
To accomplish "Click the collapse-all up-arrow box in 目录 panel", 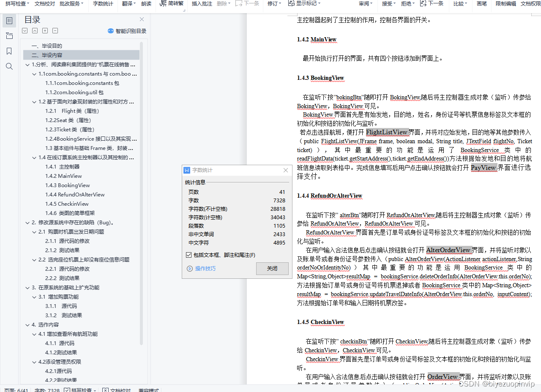I will coord(35,31).
